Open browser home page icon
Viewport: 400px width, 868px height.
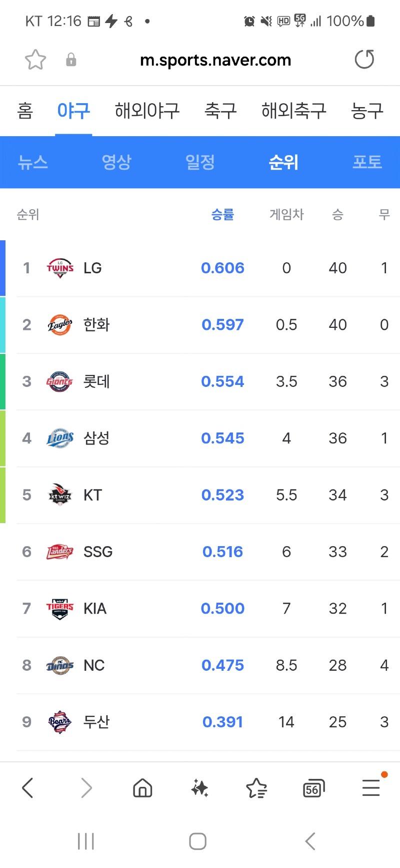click(142, 788)
